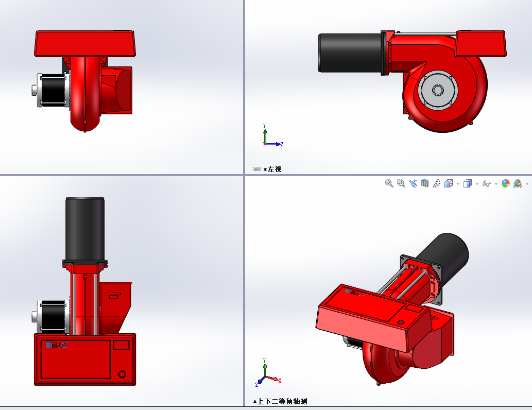This screenshot has height=410, width=532.
Task: Click the Zoom to Fit magnifier icon
Action: [x=389, y=183]
